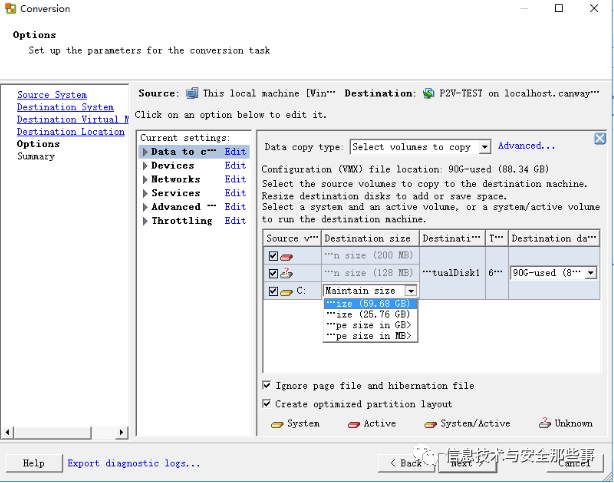Image resolution: width=614 pixels, height=483 pixels.
Task: Click the sidebar scrollbar right arrow
Action: point(122,432)
